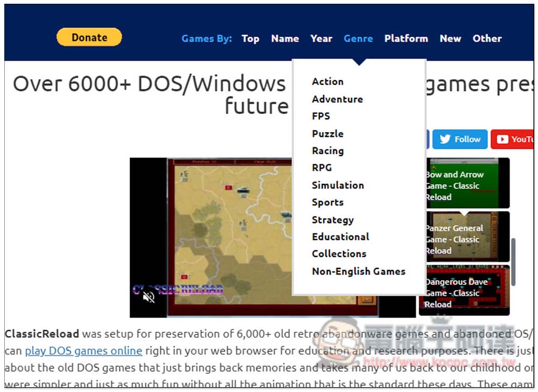Play the Bow and Arrow Game thumbnail
Screen dimensions: 538x392
466,183
